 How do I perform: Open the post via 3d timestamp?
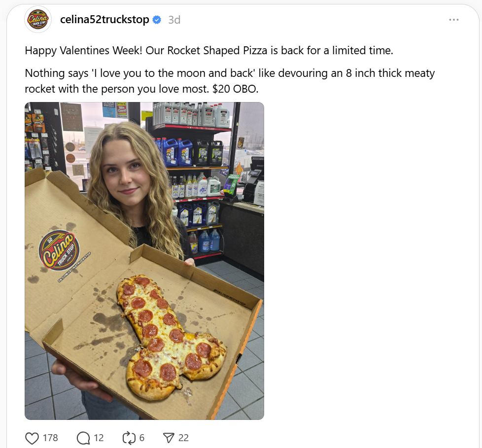pos(174,20)
